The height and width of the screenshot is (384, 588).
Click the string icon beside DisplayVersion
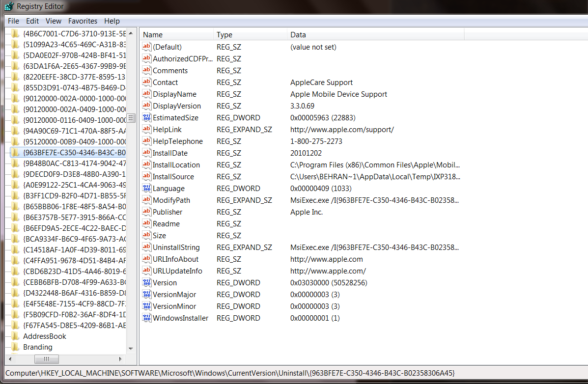[146, 106]
